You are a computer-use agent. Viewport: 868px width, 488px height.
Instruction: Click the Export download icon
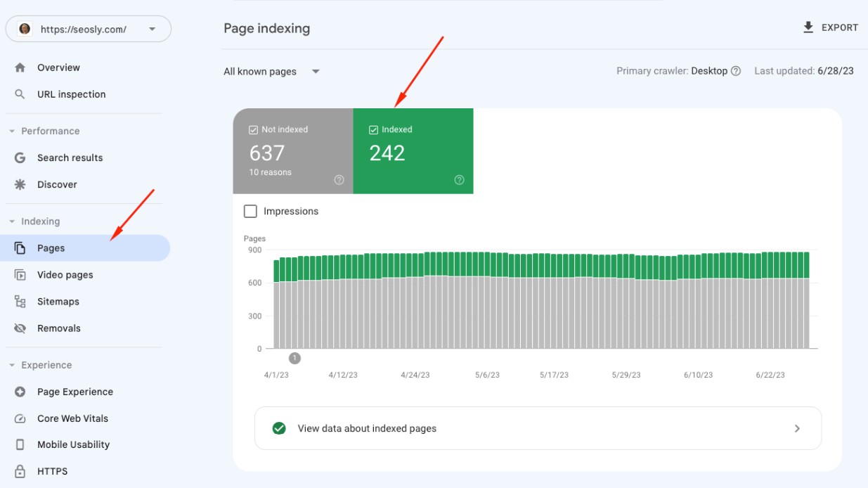click(808, 26)
